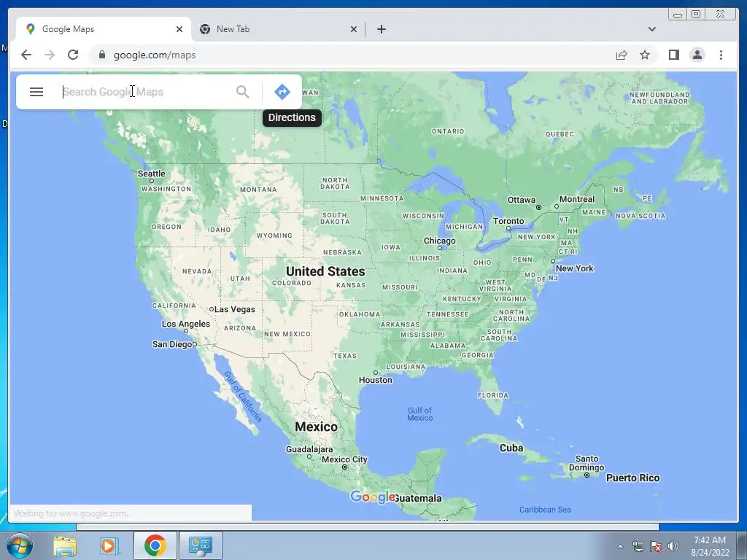
Task: Click the Guatemala label
Action: [x=418, y=499]
